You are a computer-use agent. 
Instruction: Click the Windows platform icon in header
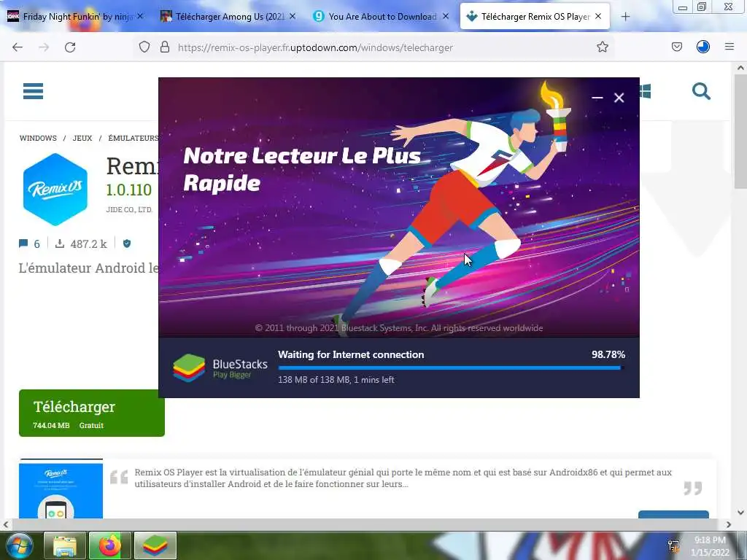(646, 91)
